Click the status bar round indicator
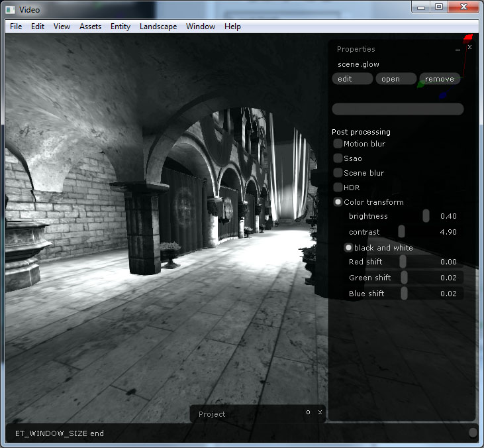 click(473, 432)
